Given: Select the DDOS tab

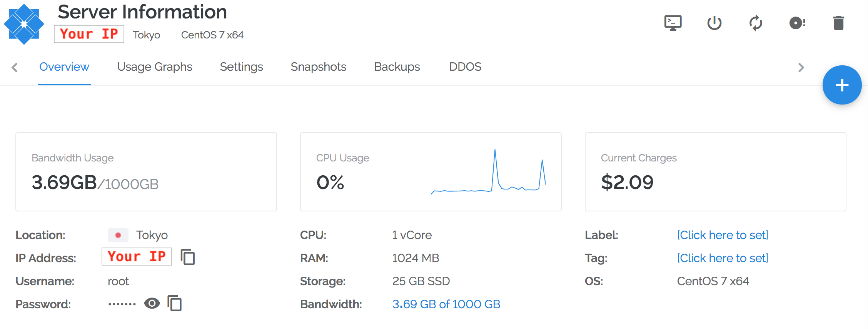Looking at the screenshot, I should click(465, 67).
